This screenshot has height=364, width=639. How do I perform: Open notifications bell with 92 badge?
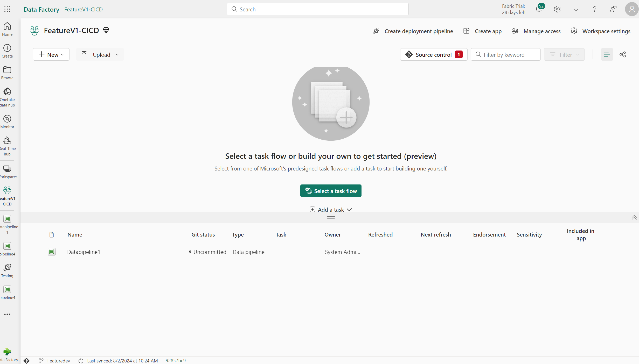(539, 9)
